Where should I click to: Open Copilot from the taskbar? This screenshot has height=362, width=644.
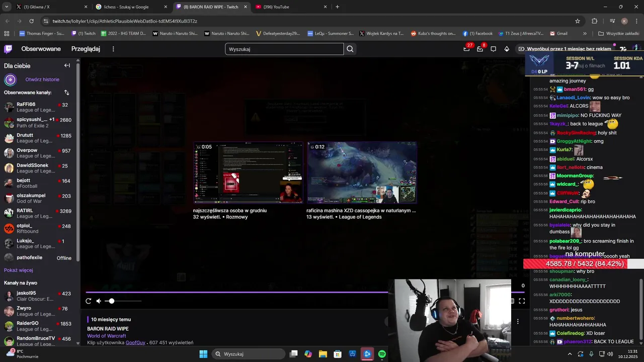point(308,354)
